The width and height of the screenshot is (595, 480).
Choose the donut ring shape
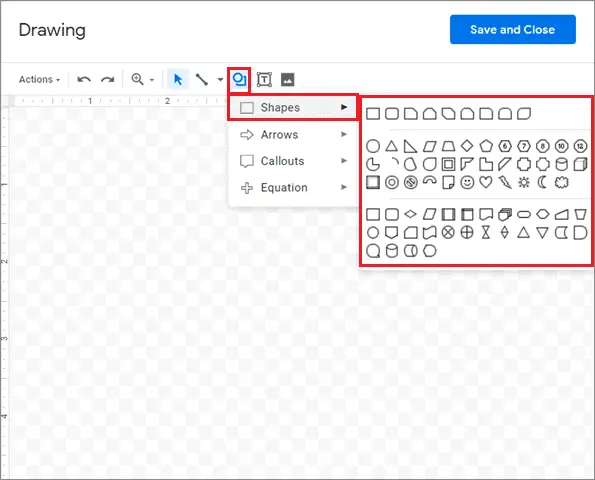tap(392, 183)
